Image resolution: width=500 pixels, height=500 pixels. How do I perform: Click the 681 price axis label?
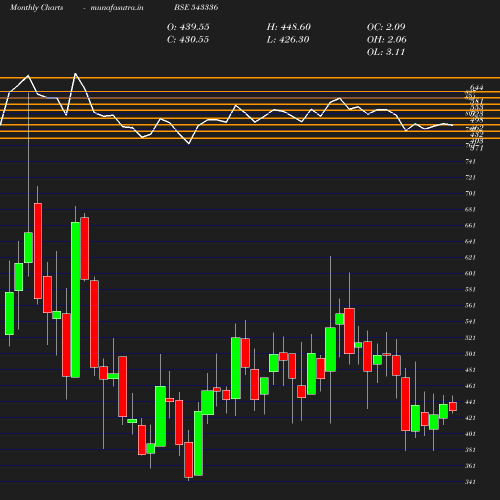tap(470, 210)
